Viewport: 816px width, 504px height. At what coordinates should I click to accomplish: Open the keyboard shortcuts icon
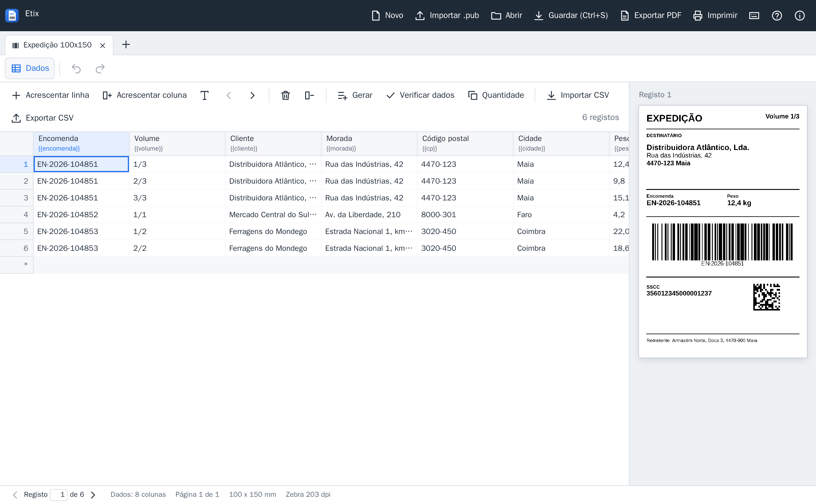[754, 15]
